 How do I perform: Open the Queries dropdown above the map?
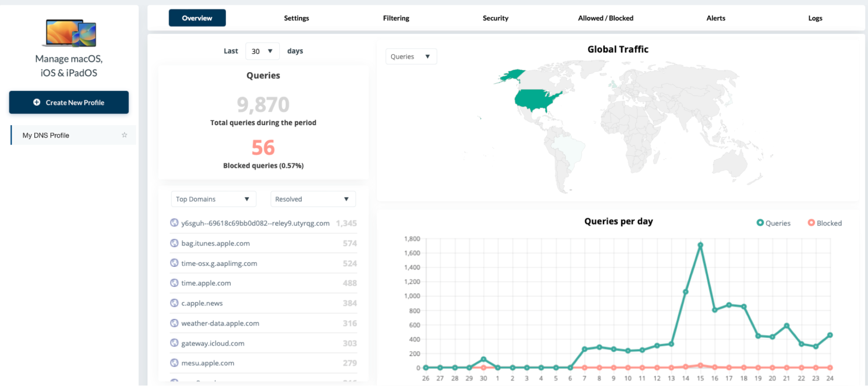tap(410, 57)
